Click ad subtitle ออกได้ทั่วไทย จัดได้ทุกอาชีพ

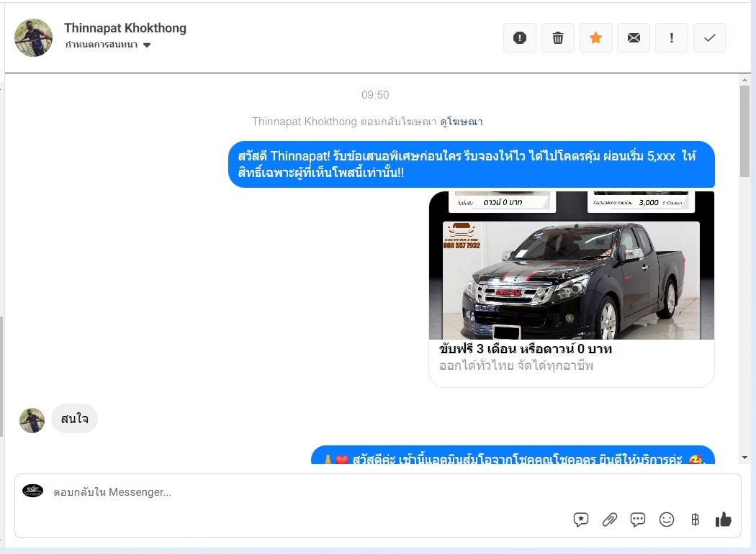516,365
